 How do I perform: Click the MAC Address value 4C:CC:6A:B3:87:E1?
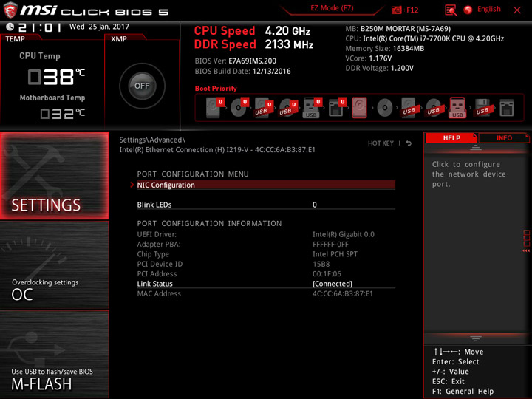point(343,293)
